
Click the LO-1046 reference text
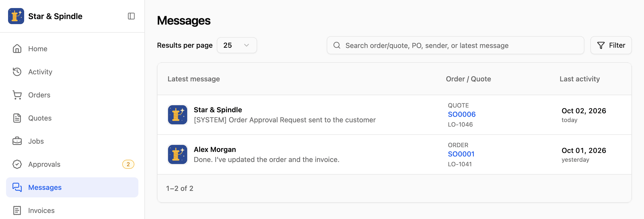coord(460,124)
